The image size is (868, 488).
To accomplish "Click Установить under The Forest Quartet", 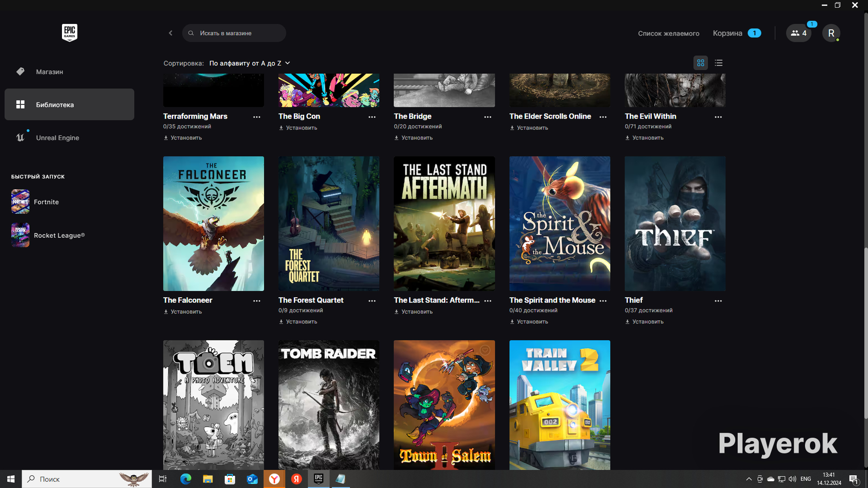I will (x=298, y=322).
